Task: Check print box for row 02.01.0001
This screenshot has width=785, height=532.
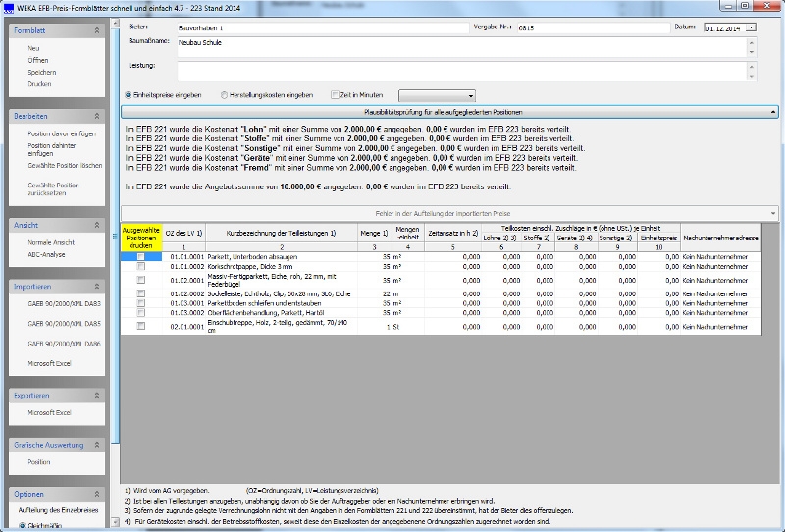Action: point(141,326)
